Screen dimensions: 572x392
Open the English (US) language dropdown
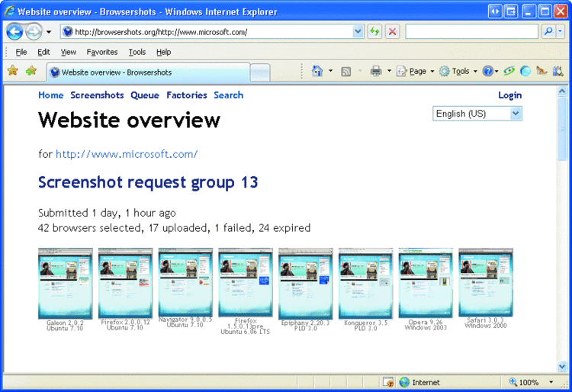pos(477,114)
